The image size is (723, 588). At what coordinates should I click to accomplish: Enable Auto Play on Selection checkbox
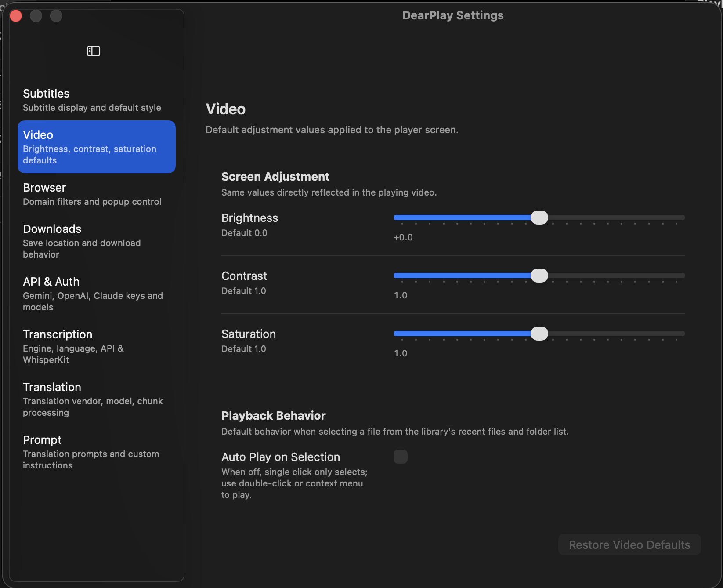(x=401, y=457)
